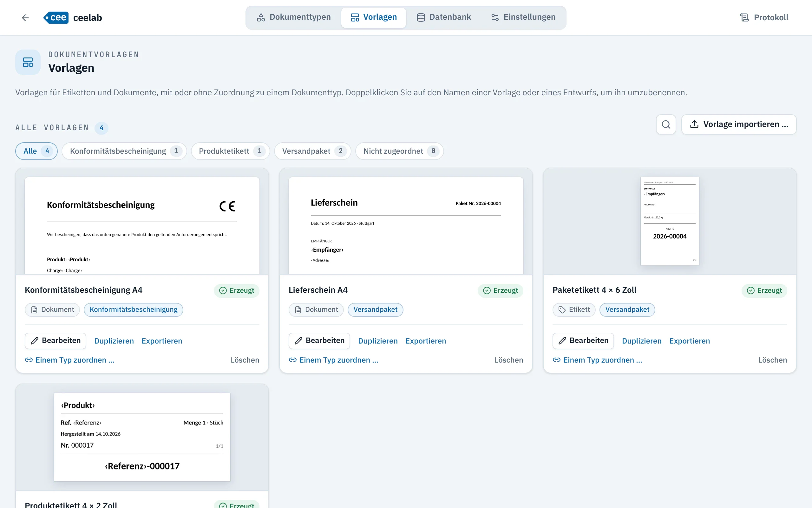Filter by Versandpaket chip in filter row
Image resolution: width=812 pixels, height=508 pixels.
312,151
